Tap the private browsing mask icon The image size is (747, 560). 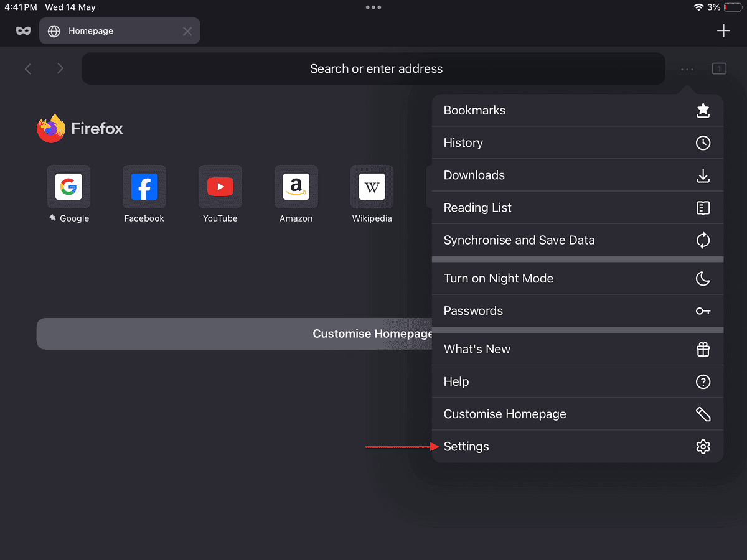click(23, 31)
